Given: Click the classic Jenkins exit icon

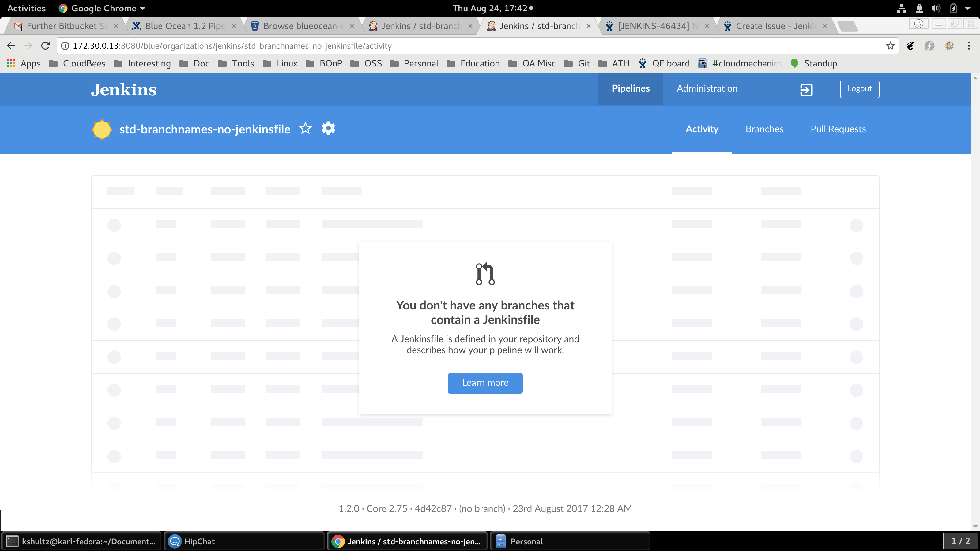Looking at the screenshot, I should click(806, 90).
